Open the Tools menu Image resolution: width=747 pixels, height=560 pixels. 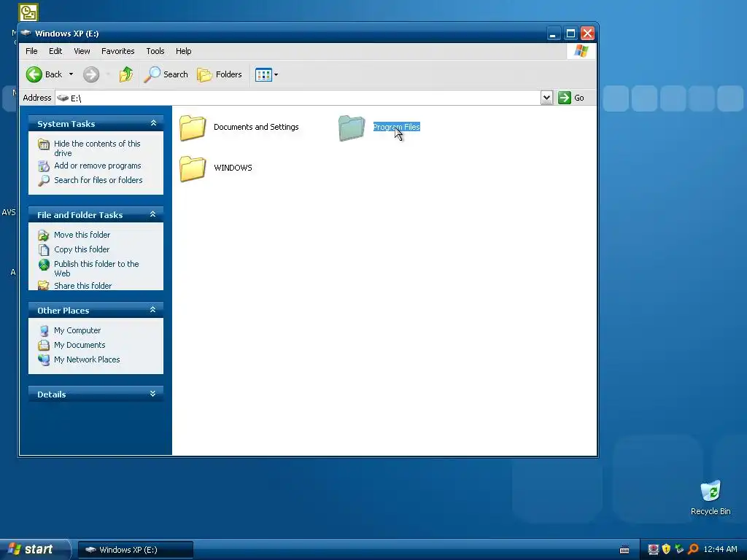pos(155,51)
